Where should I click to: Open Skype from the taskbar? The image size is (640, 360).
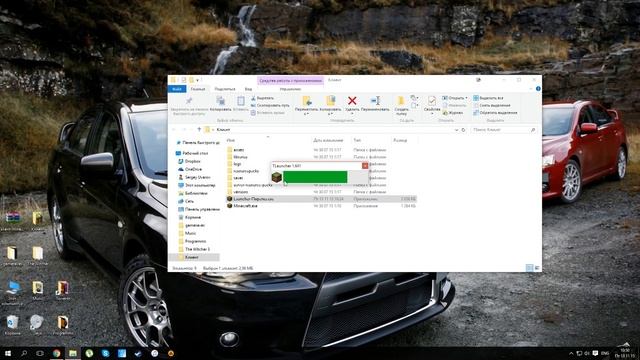click(105, 353)
